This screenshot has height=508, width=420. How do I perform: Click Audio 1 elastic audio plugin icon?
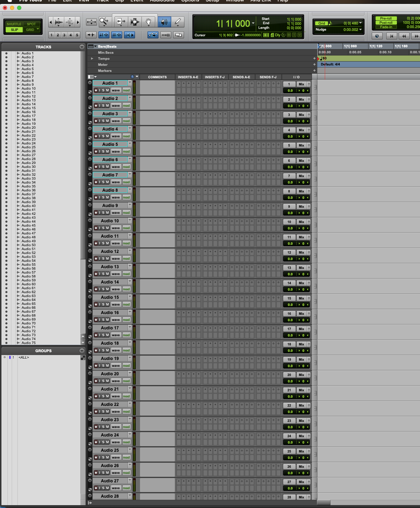coord(90,92)
